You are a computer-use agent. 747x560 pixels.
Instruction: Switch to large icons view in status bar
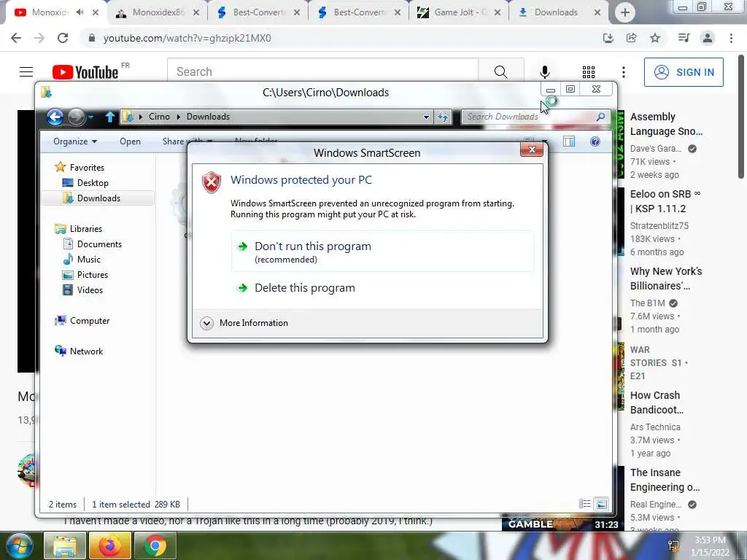[602, 504]
